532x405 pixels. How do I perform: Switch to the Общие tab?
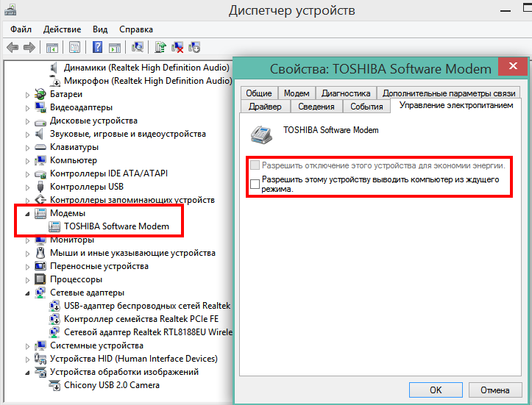[259, 93]
